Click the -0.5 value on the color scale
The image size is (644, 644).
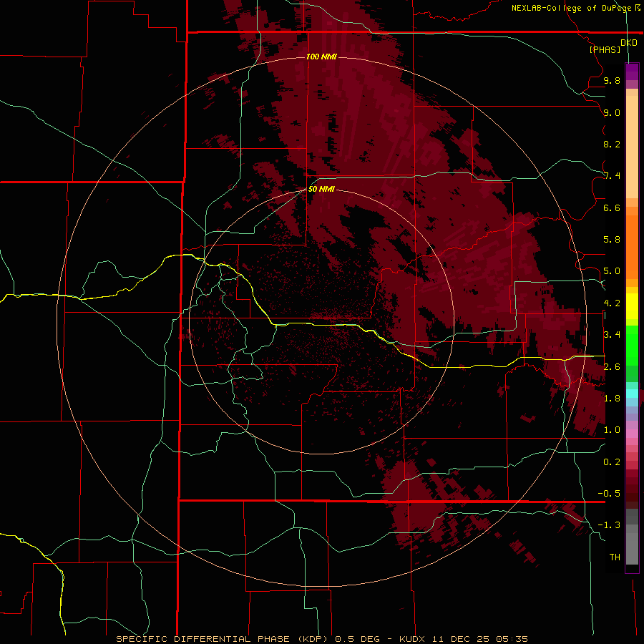pos(609,494)
